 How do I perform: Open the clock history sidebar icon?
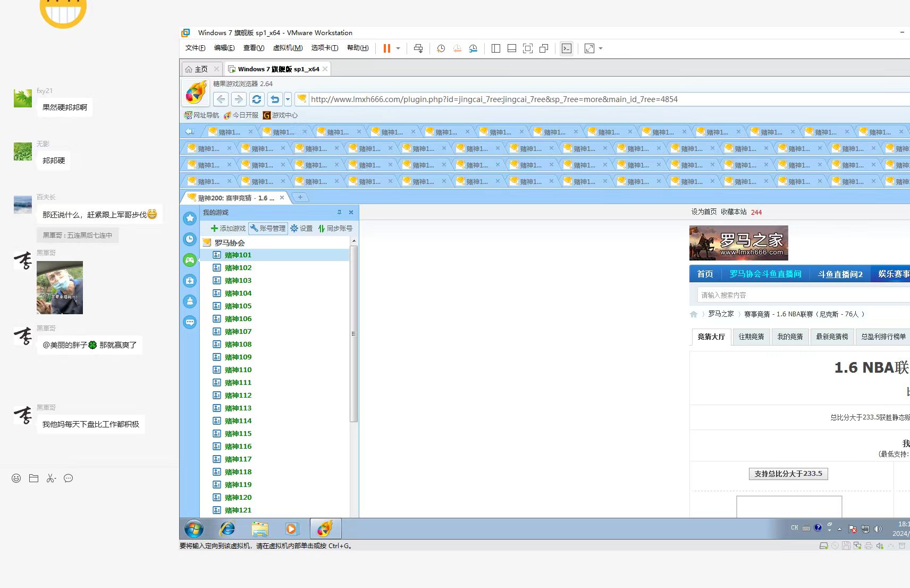coord(190,239)
